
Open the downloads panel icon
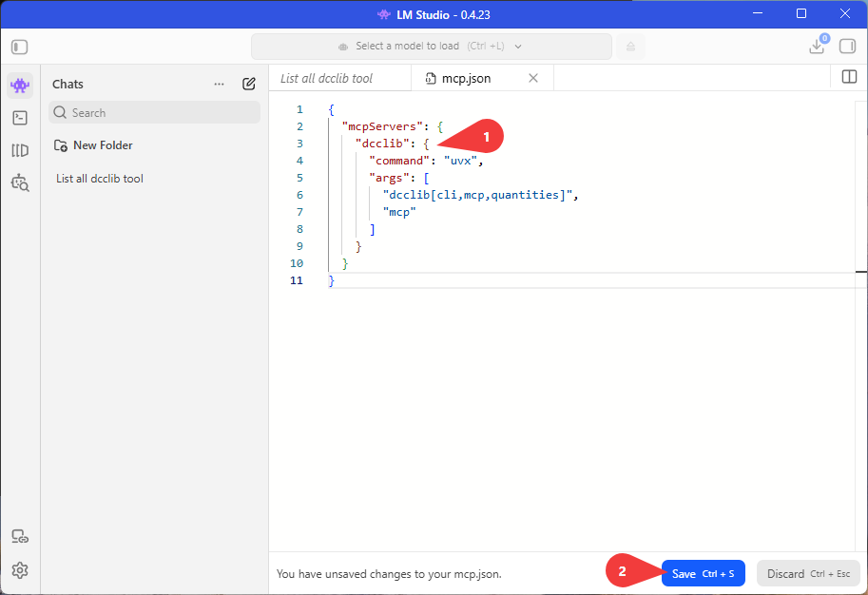817,47
